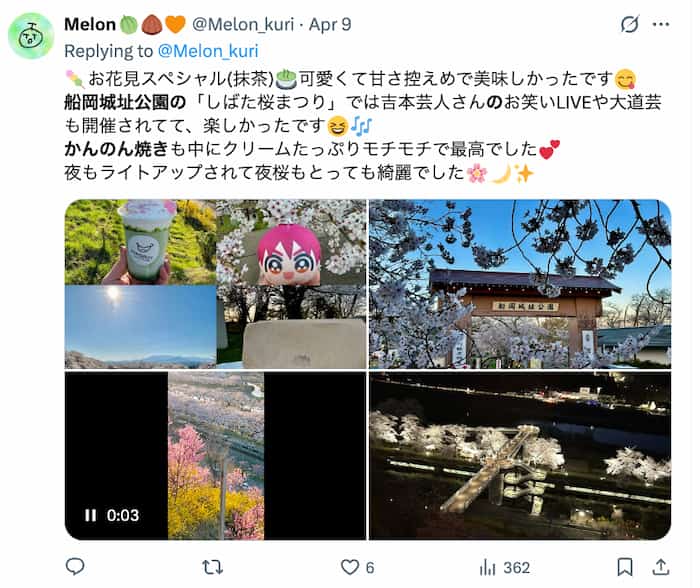
Task: Click the reply speech bubble icon
Action: click(75, 567)
